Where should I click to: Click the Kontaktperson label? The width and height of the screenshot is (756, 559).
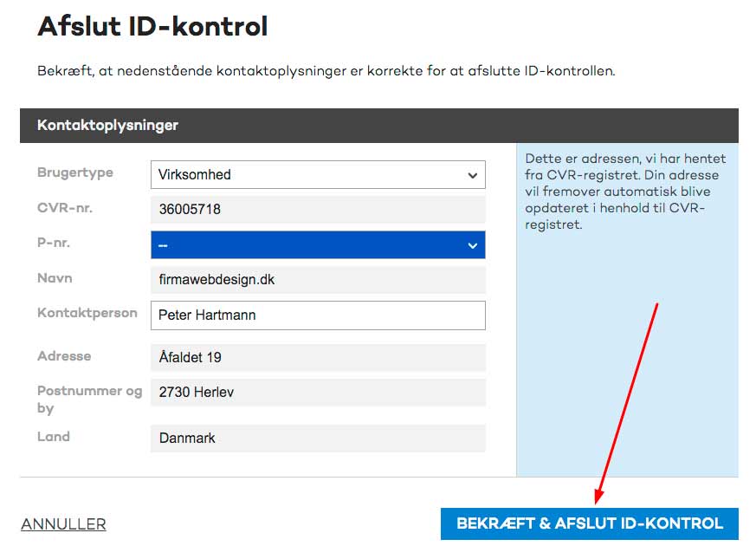(87, 313)
